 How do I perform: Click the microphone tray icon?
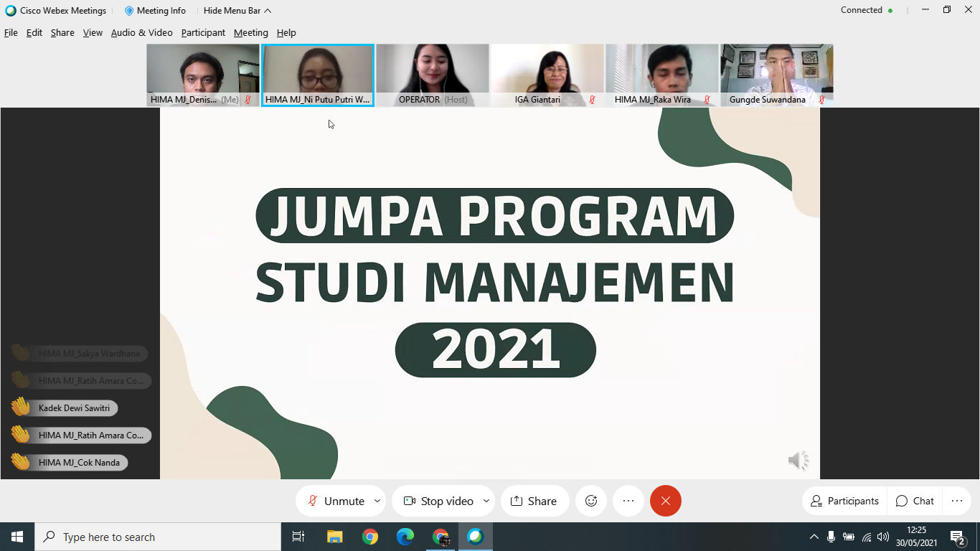831,537
